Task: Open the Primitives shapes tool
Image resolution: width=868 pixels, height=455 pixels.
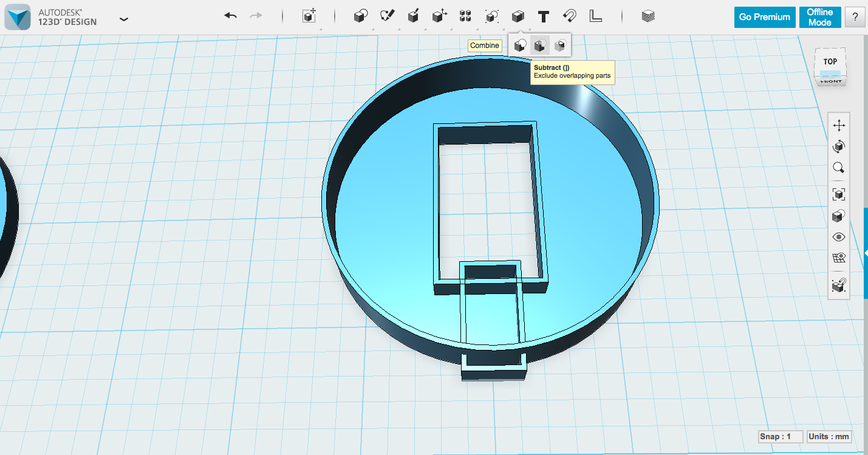Action: pyautogui.click(x=360, y=16)
